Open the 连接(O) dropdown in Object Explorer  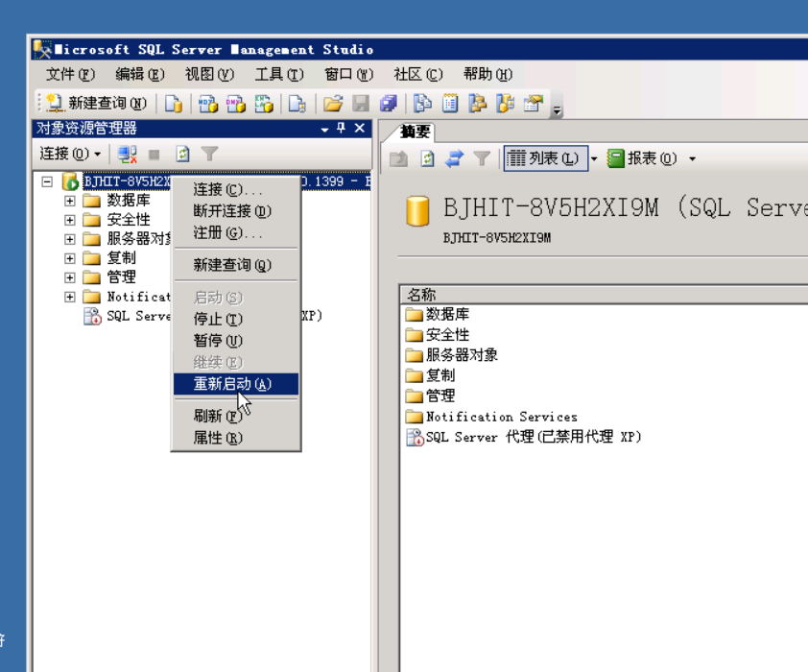(69, 154)
